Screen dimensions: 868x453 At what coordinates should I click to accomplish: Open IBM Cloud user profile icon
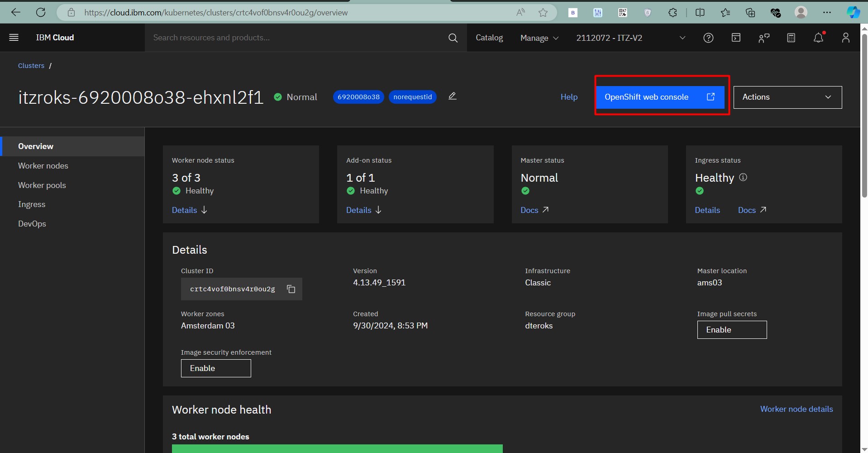(x=845, y=38)
